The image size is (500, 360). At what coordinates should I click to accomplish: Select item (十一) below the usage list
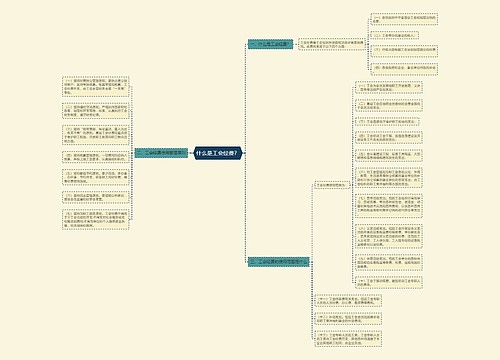(x=348, y=301)
